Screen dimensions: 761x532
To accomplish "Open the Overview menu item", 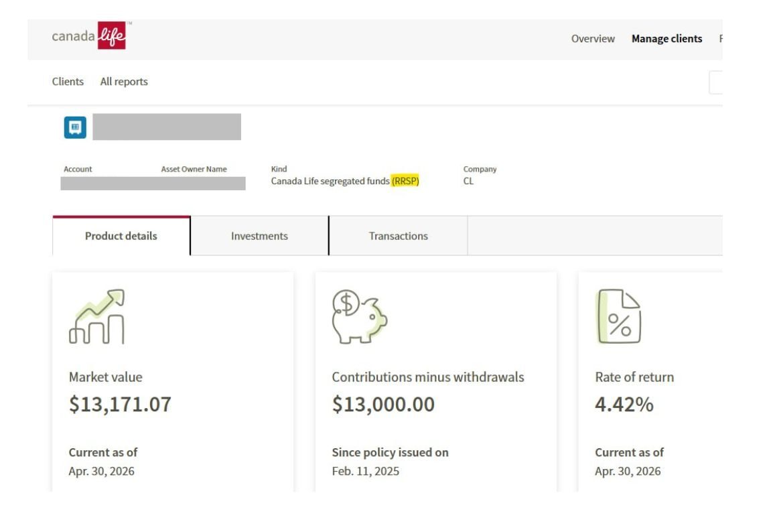I will coord(593,39).
